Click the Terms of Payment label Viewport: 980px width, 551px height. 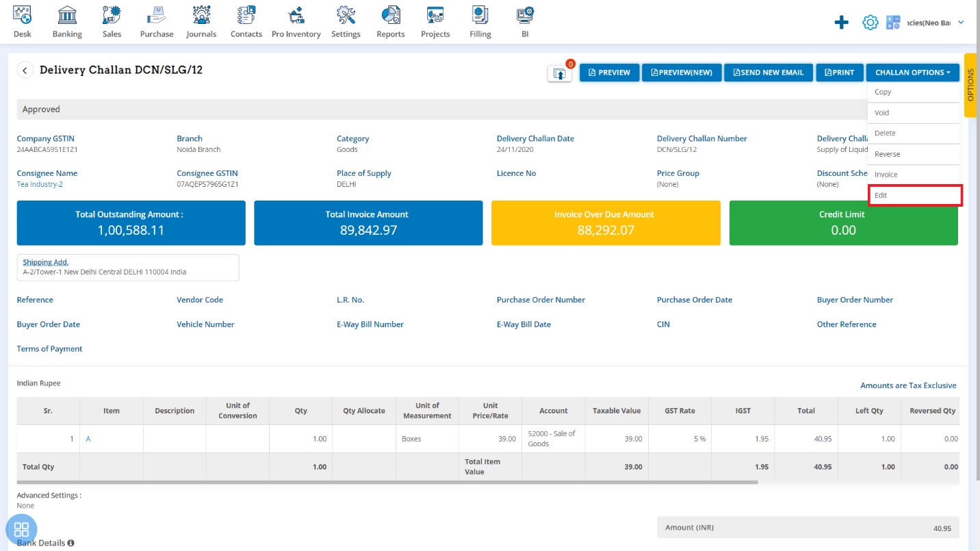[49, 349]
